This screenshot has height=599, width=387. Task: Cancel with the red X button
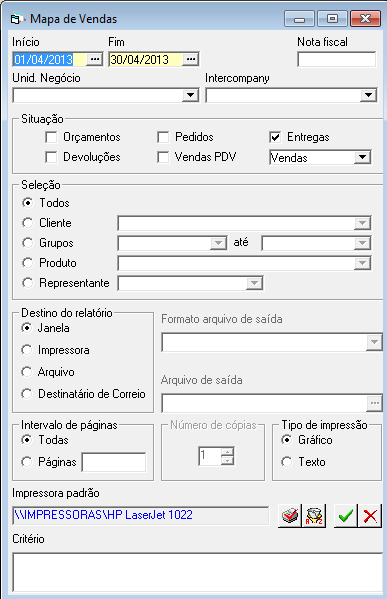[370, 516]
